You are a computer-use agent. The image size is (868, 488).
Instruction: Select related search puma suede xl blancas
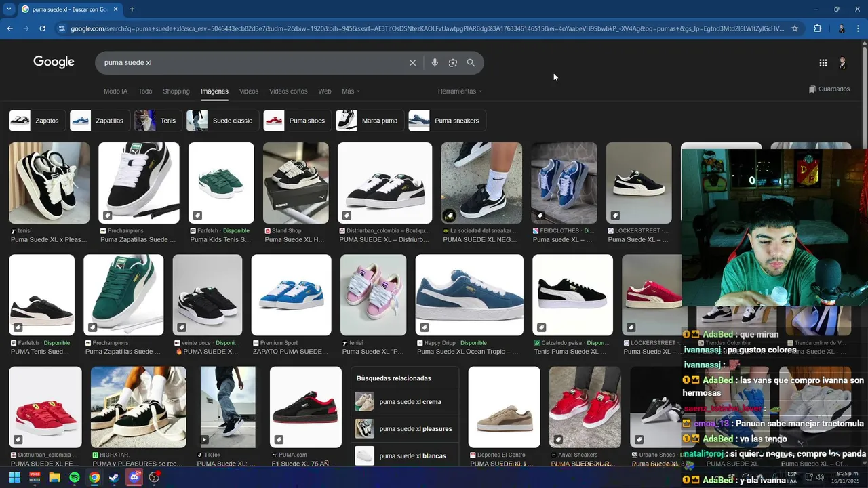[406, 456]
